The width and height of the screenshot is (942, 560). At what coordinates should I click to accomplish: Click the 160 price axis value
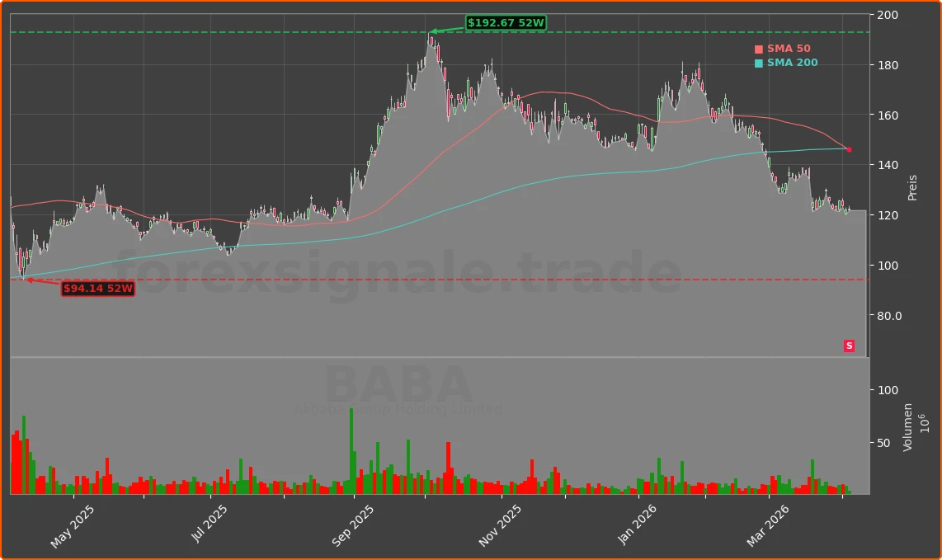tap(888, 115)
